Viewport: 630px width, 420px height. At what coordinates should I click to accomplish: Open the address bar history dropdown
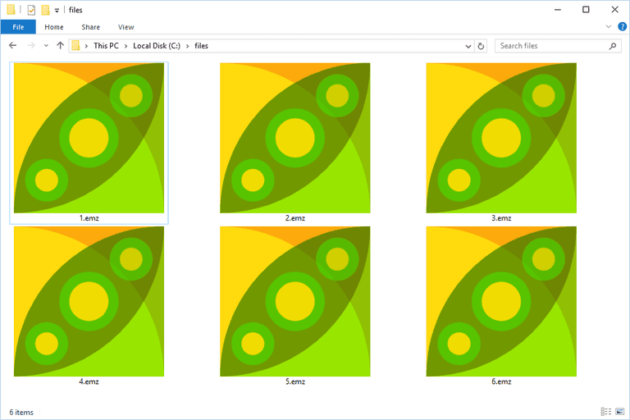point(468,46)
